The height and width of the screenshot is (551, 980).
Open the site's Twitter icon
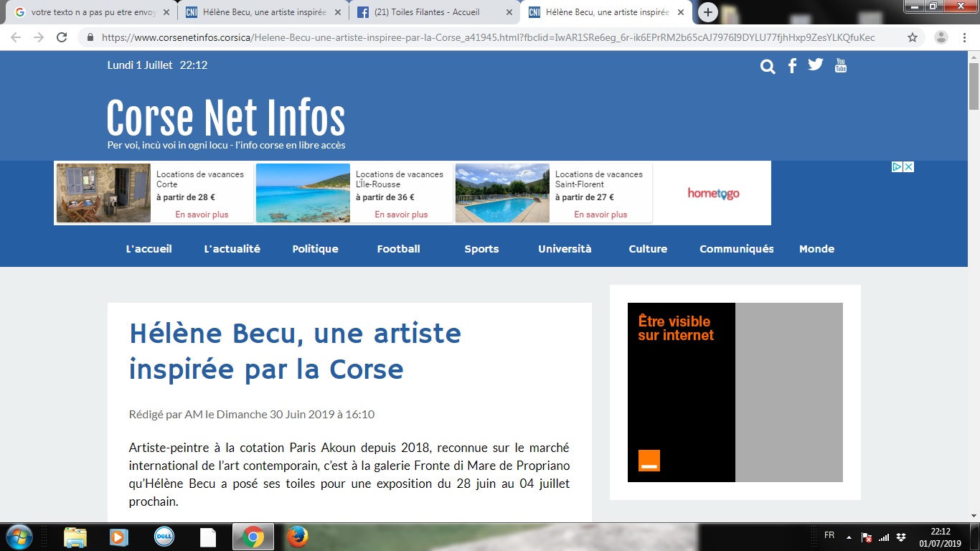point(815,65)
